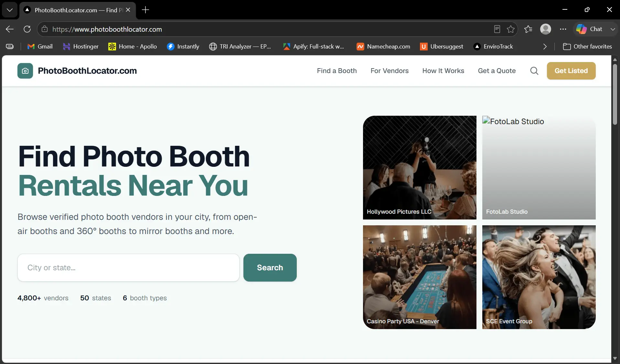Click the PhotoBoothLocator camera logo icon
The width and height of the screenshot is (620, 364).
pos(25,71)
